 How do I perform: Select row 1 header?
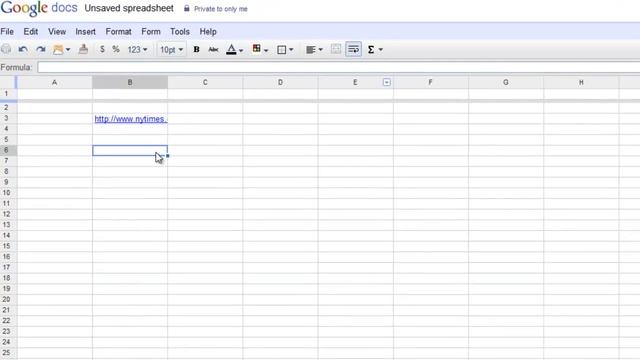click(7, 94)
